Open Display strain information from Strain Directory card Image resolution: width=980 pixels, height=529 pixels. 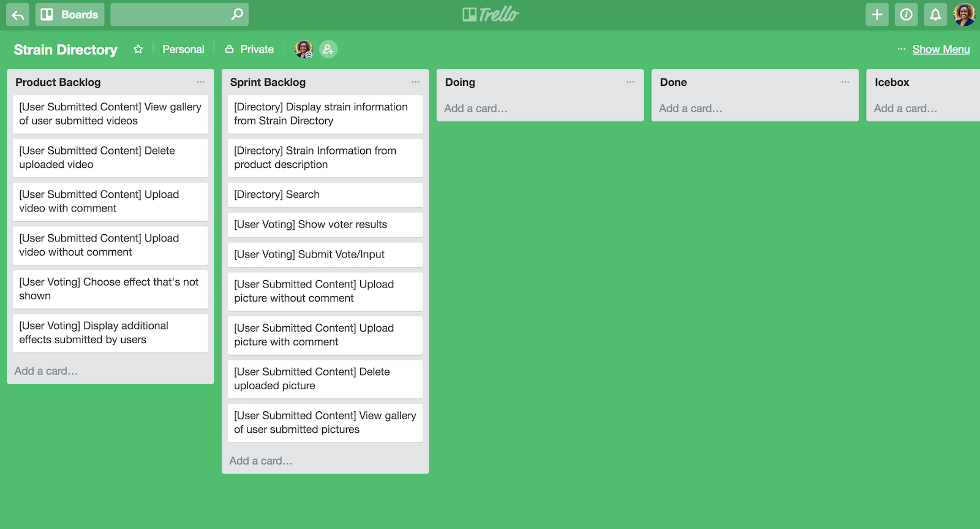(x=325, y=114)
